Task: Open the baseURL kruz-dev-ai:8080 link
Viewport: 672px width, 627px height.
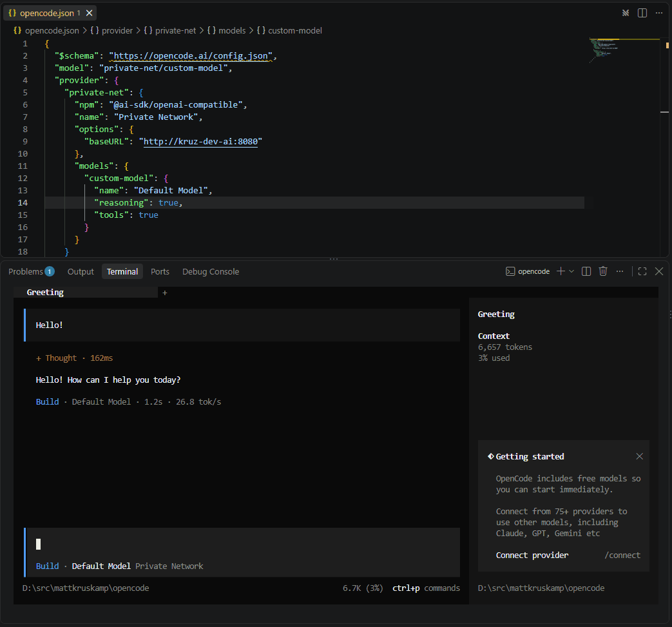Action: pos(200,141)
